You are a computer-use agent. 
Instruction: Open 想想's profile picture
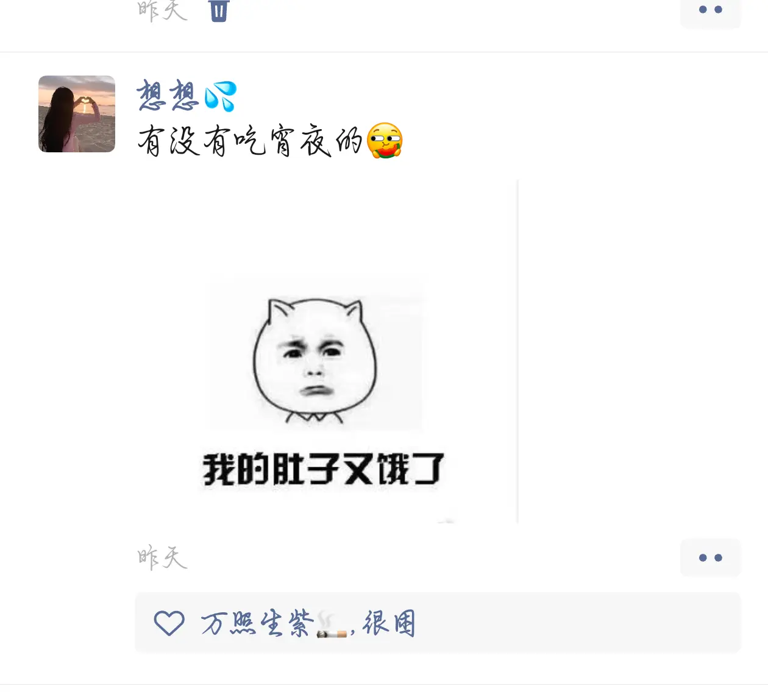point(77,114)
